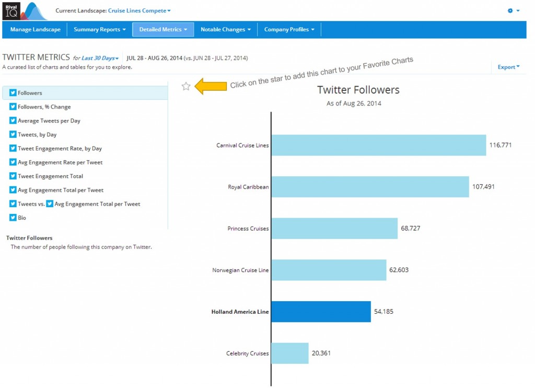Go to Manage Landscape

[x=35, y=29]
